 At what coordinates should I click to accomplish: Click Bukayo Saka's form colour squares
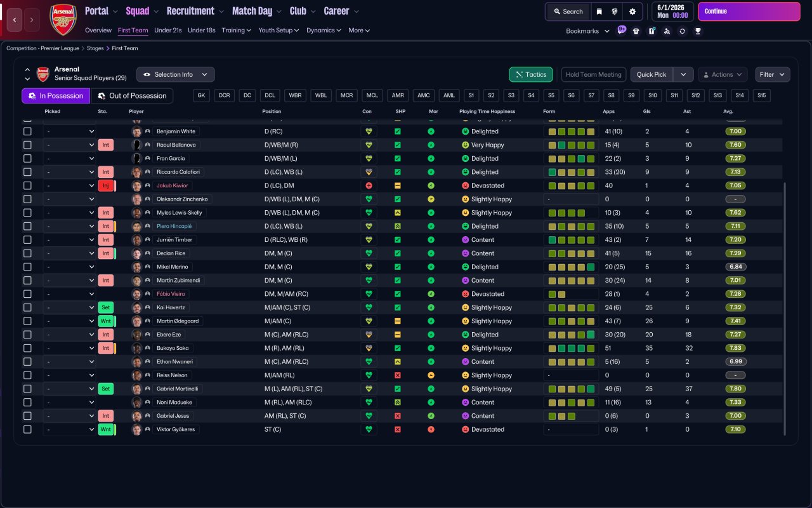(x=571, y=348)
